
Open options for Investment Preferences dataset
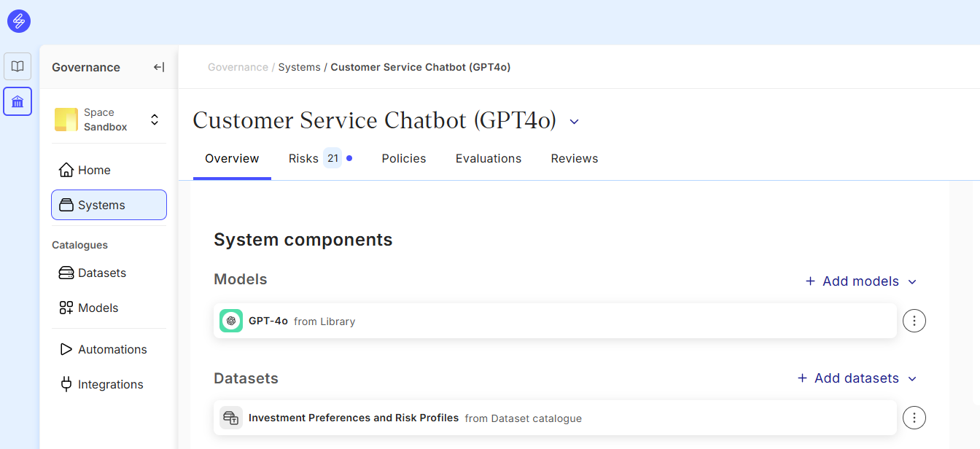914,418
